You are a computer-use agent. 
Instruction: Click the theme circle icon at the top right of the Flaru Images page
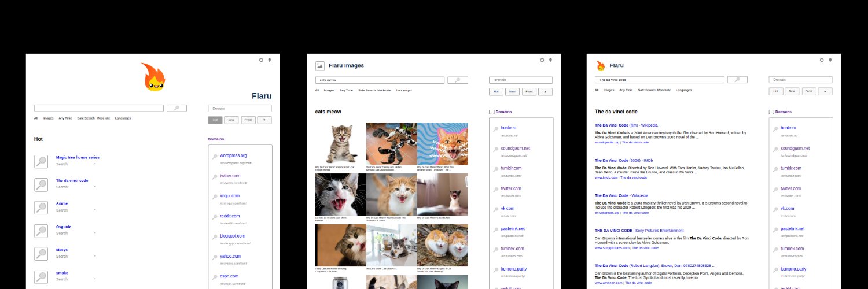[x=542, y=60]
